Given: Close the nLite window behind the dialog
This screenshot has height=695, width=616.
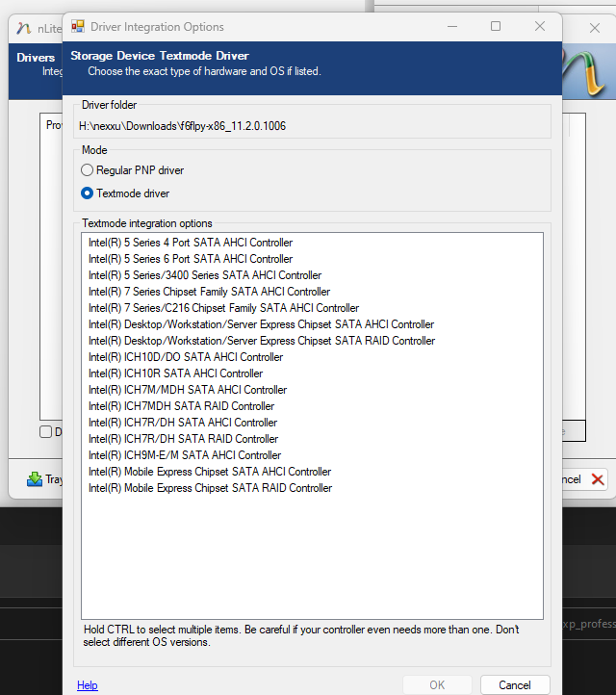Looking at the screenshot, I should 595,28.
